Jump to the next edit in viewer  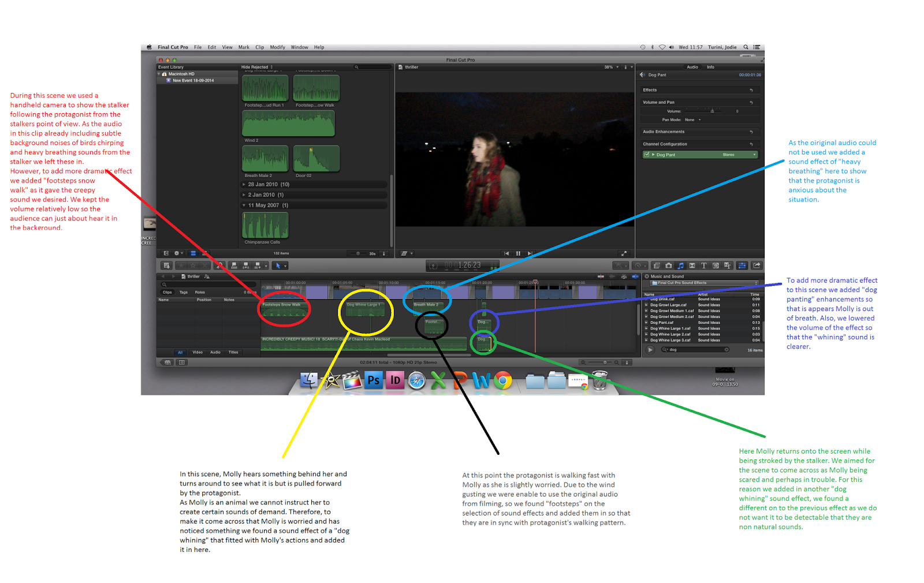click(530, 253)
